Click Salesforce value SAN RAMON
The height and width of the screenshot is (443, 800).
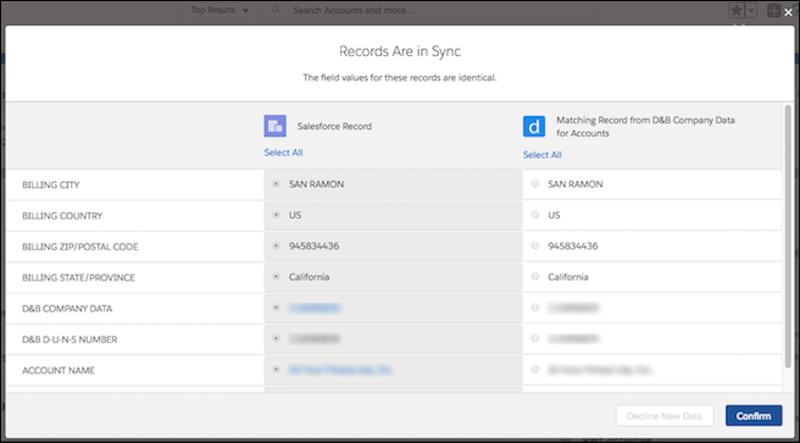(316, 184)
